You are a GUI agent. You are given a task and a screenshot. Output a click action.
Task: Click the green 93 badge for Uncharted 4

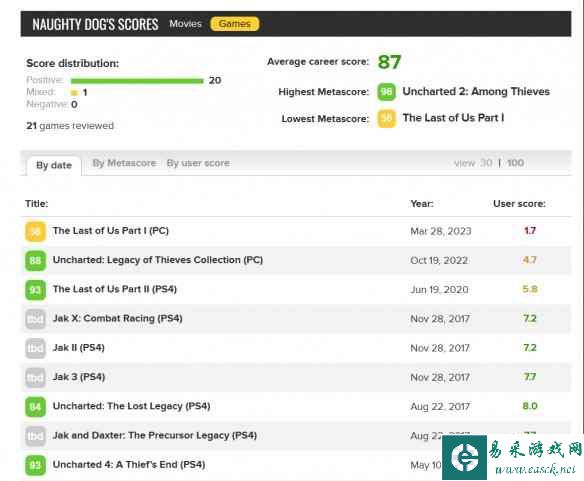pyautogui.click(x=35, y=465)
